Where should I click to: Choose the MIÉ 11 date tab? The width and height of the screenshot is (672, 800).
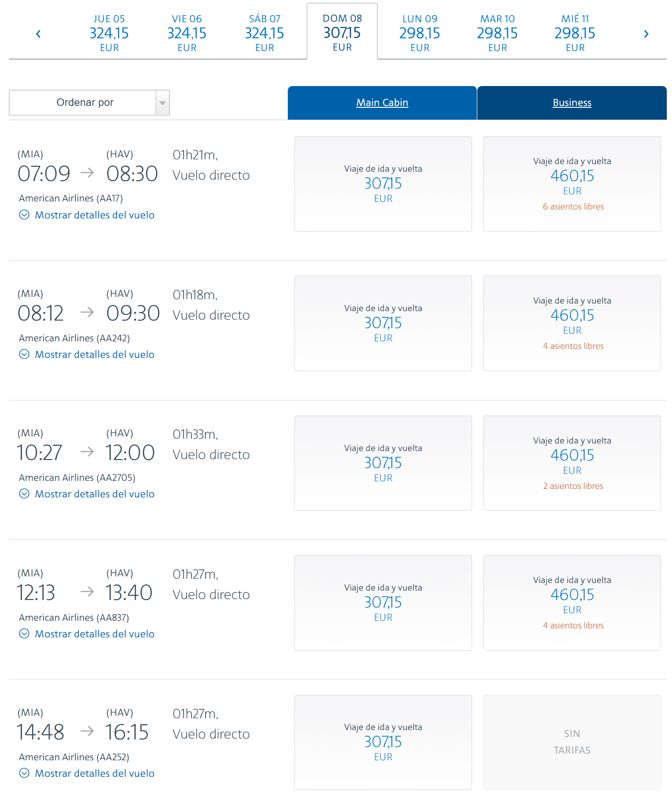[x=575, y=33]
